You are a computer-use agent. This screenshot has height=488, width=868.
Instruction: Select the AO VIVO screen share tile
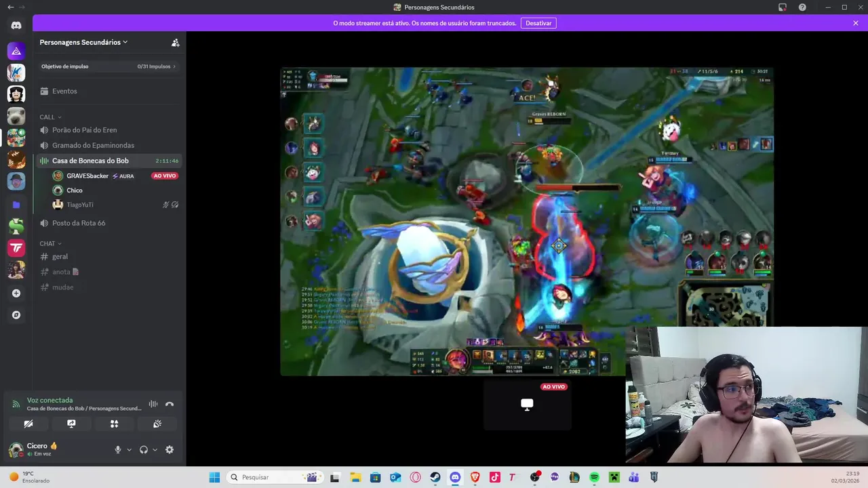(527, 405)
